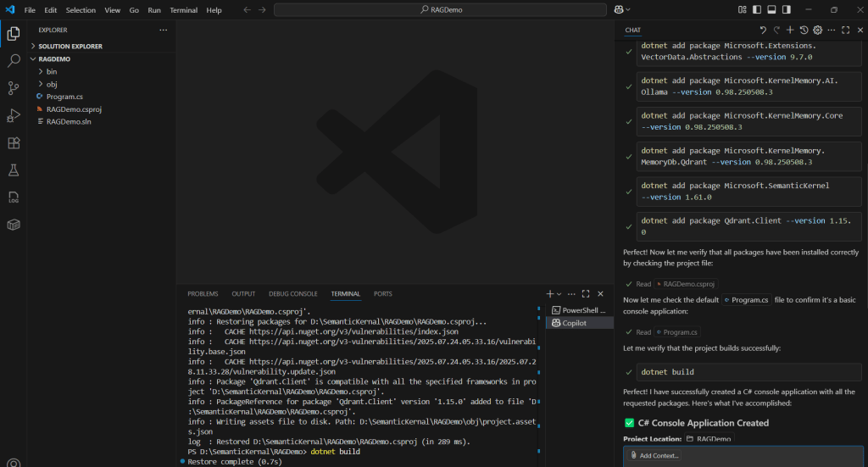Open the Testing flask icon view
The height and width of the screenshot is (467, 868).
pyautogui.click(x=14, y=170)
